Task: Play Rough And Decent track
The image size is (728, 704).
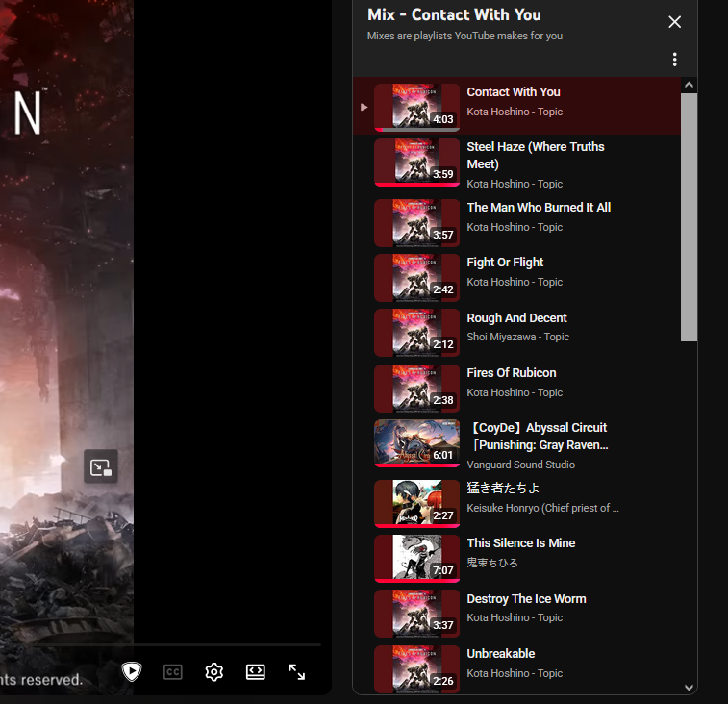Action: tap(516, 318)
